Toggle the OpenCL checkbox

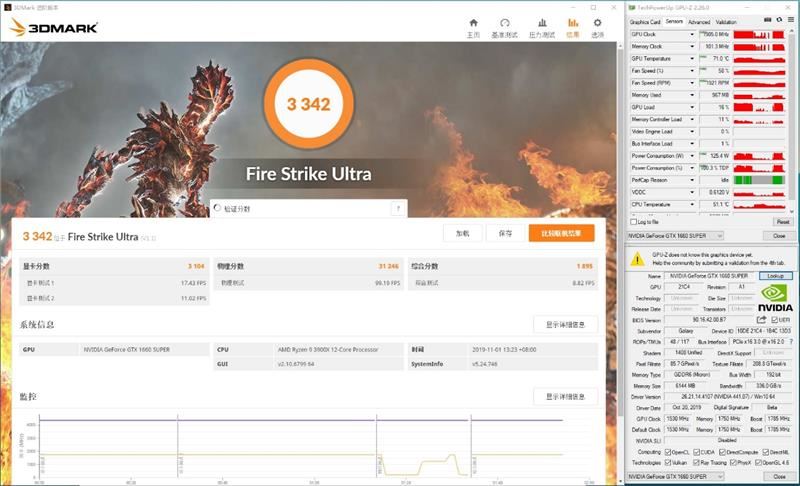[x=668, y=452]
